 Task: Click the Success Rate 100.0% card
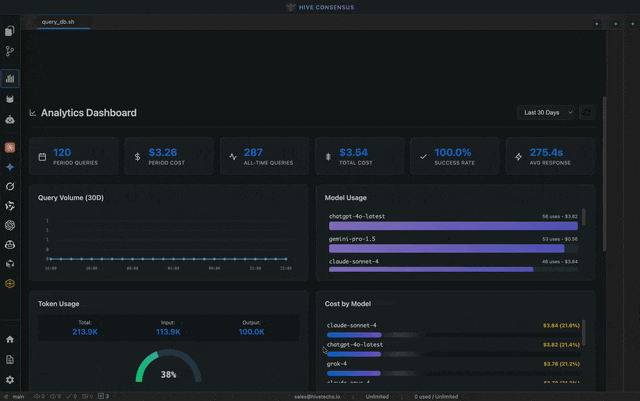pyautogui.click(x=457, y=157)
